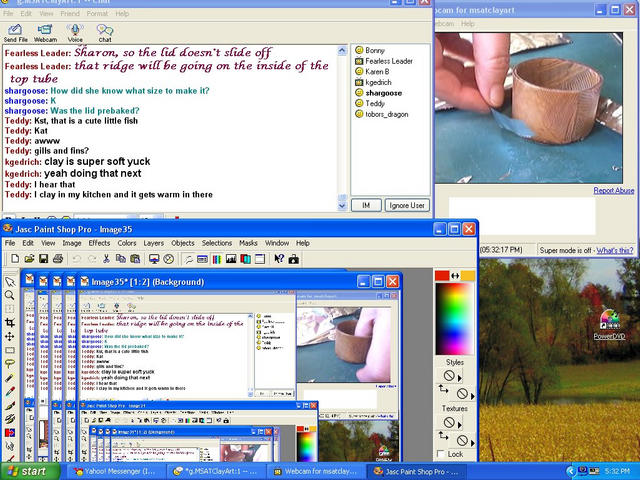
Task: Open the foreground Textures flyout arrow
Action: point(460,425)
